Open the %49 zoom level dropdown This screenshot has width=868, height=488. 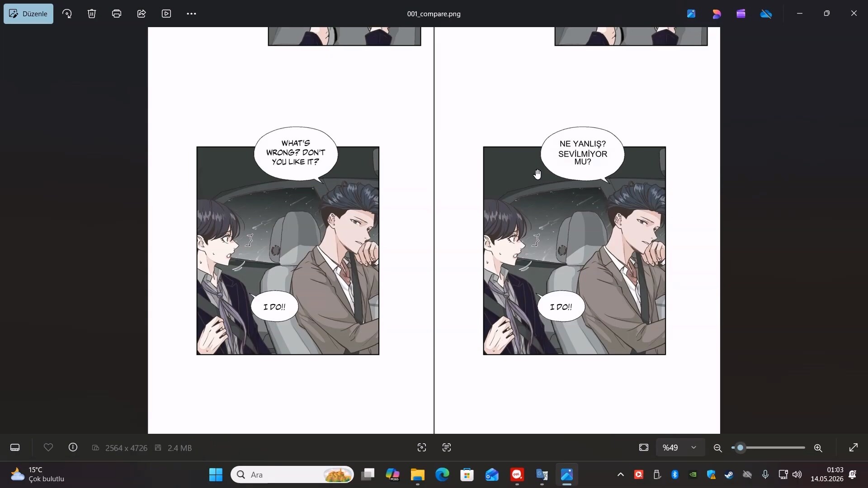point(680,447)
